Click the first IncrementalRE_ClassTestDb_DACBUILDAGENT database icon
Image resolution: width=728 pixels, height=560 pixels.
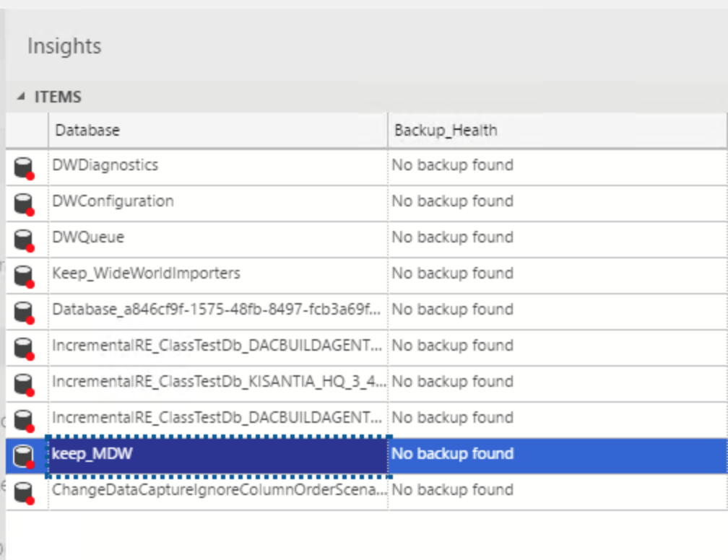23,345
